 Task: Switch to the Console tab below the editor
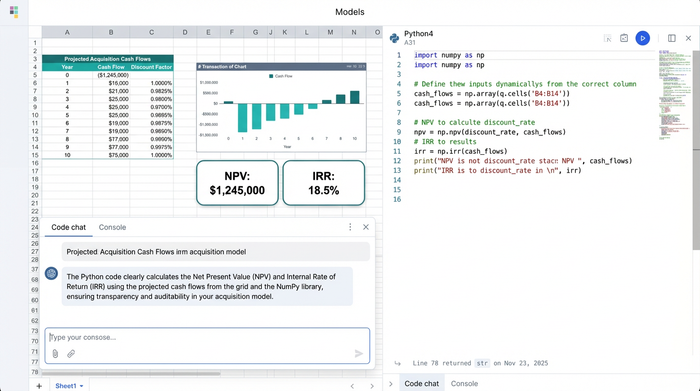[x=464, y=383]
